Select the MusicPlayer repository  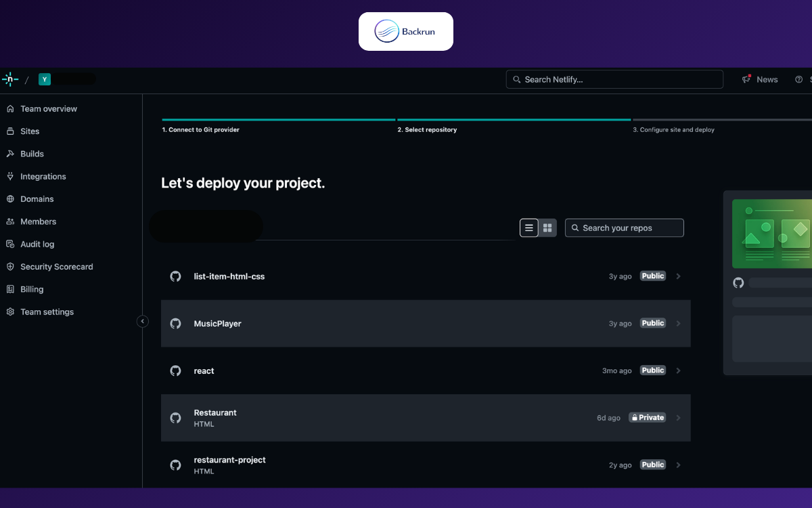tap(217, 324)
